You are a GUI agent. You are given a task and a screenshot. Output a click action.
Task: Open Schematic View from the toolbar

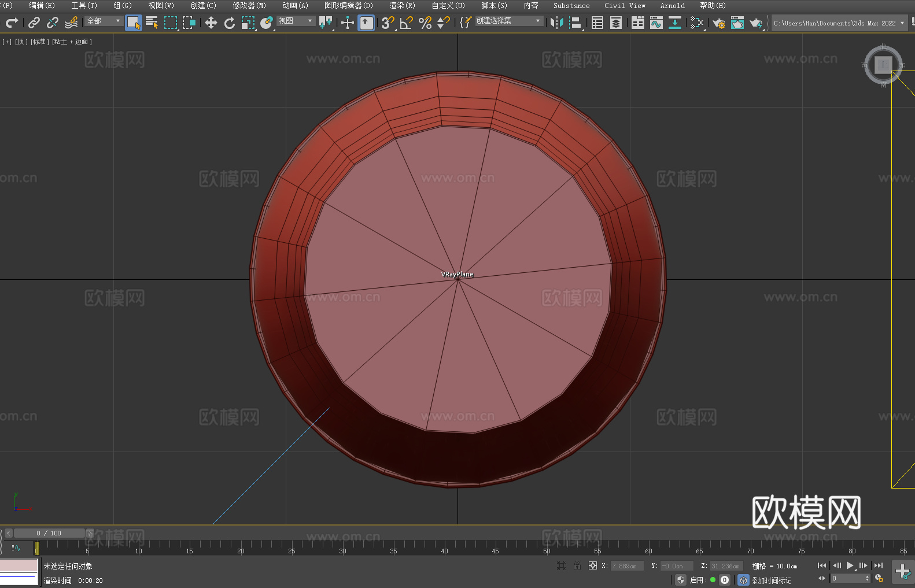point(674,23)
